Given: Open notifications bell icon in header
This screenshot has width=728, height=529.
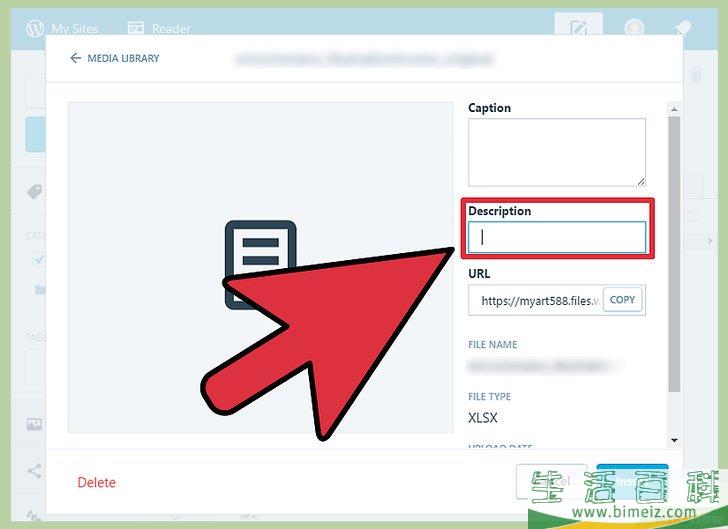Looking at the screenshot, I should click(x=682, y=27).
